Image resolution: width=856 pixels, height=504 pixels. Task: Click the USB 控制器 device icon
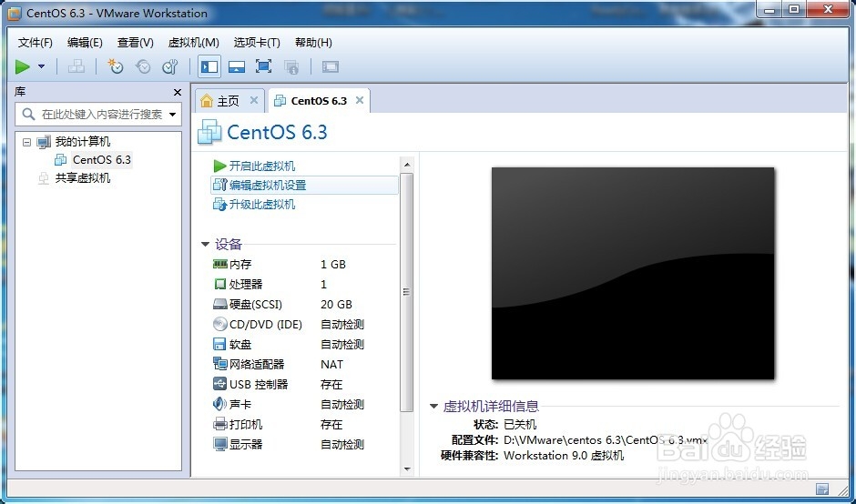click(219, 384)
